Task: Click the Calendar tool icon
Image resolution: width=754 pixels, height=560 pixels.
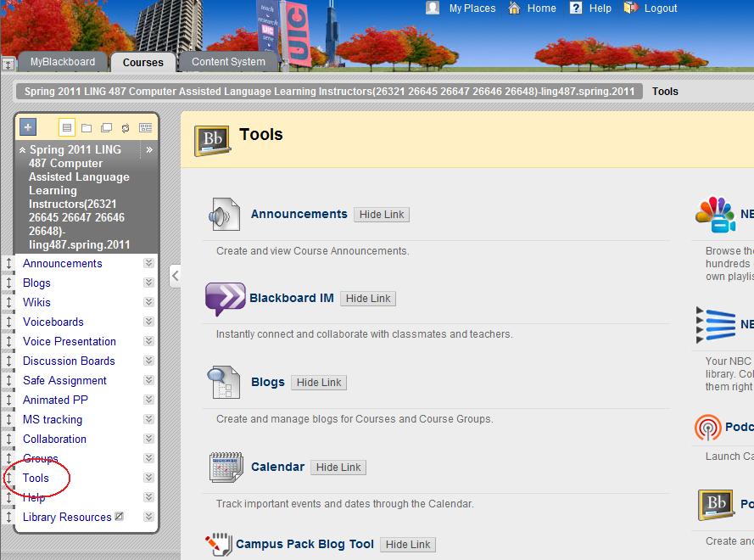Action: [x=226, y=467]
